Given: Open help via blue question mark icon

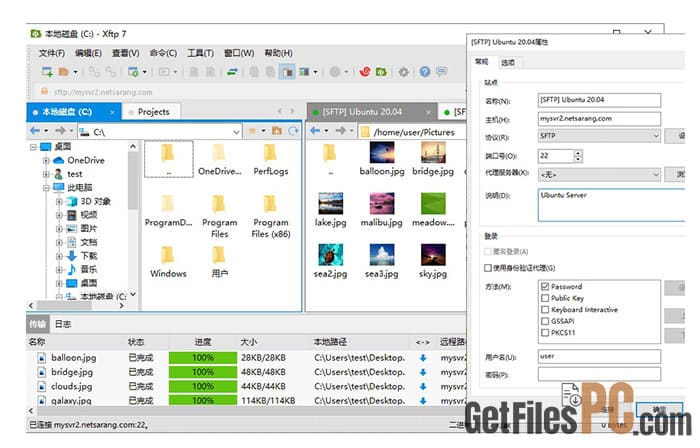Looking at the screenshot, I should (425, 71).
